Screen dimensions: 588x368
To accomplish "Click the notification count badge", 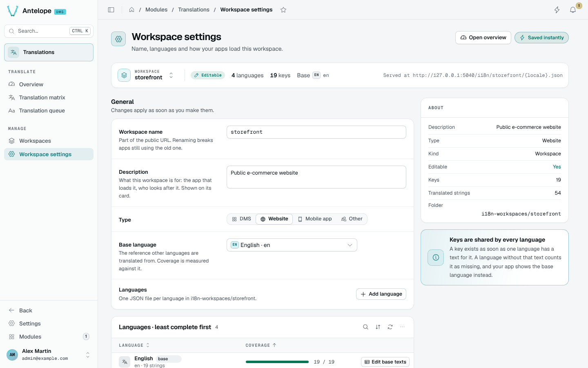I will pos(579,6).
